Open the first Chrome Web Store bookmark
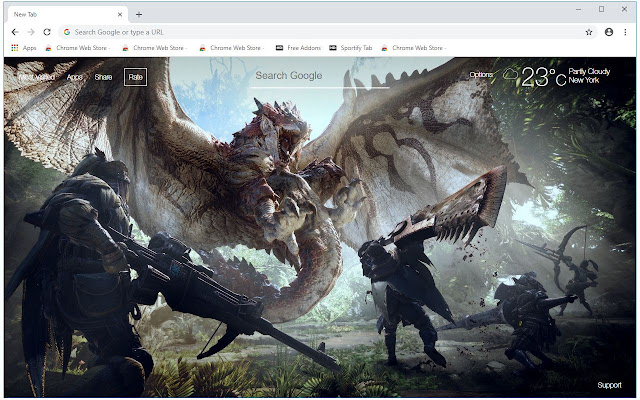The image size is (640, 400). pos(78,48)
